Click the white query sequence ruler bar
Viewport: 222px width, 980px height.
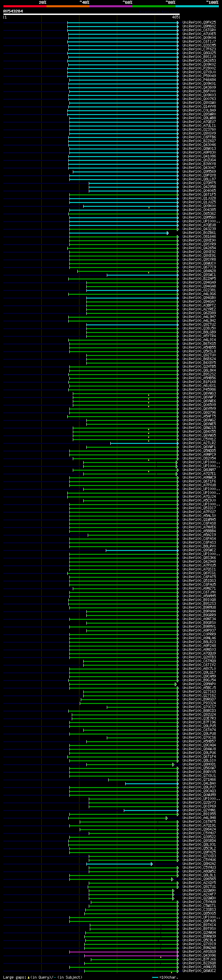[92, 15]
